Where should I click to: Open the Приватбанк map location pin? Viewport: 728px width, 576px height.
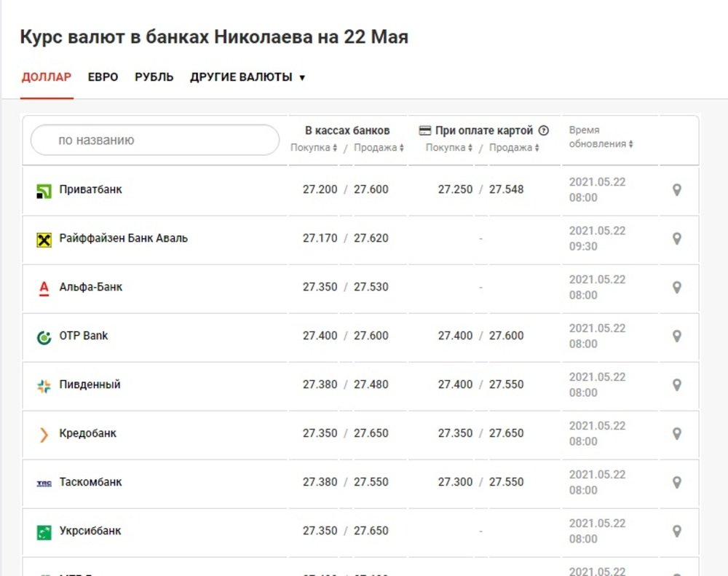tap(677, 189)
